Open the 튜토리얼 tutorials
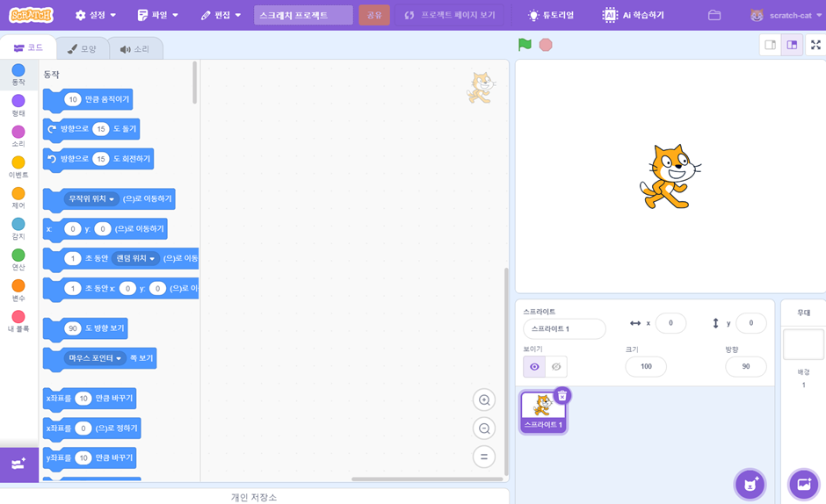 [x=551, y=15]
